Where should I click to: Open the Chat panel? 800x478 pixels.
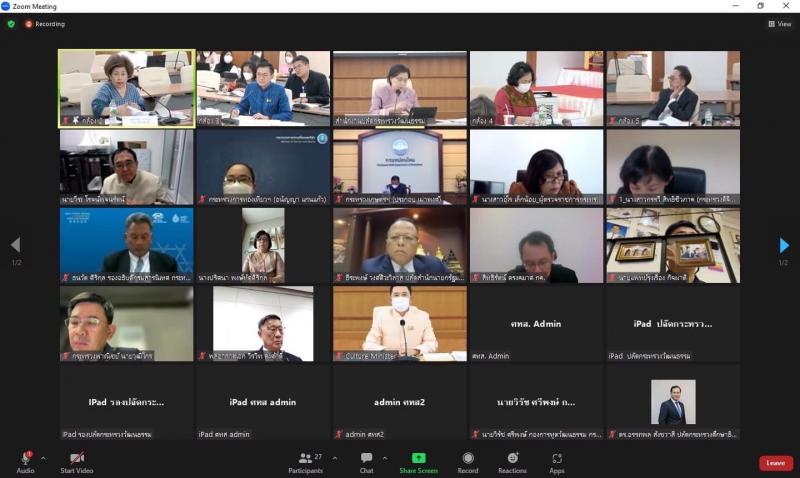click(366, 458)
